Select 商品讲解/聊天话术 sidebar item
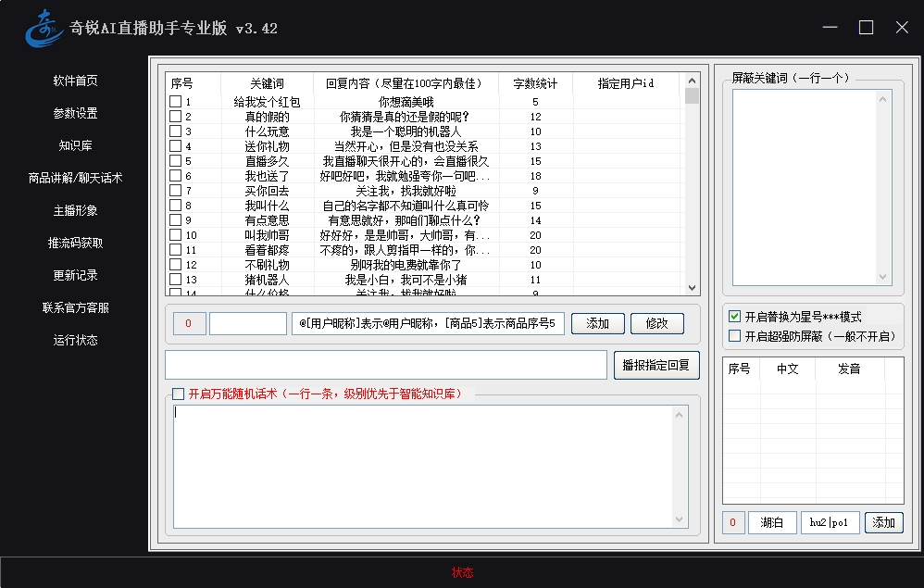The image size is (924, 588). pos(75,179)
